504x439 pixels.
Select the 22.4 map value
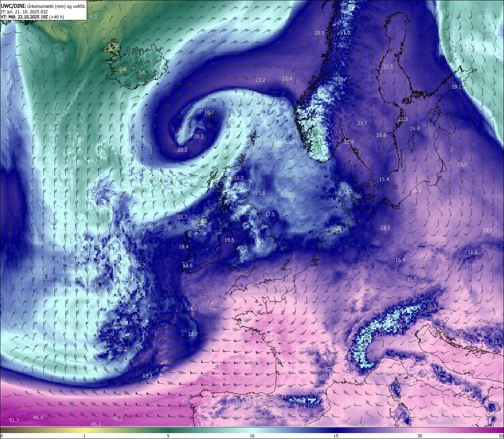tap(287, 79)
